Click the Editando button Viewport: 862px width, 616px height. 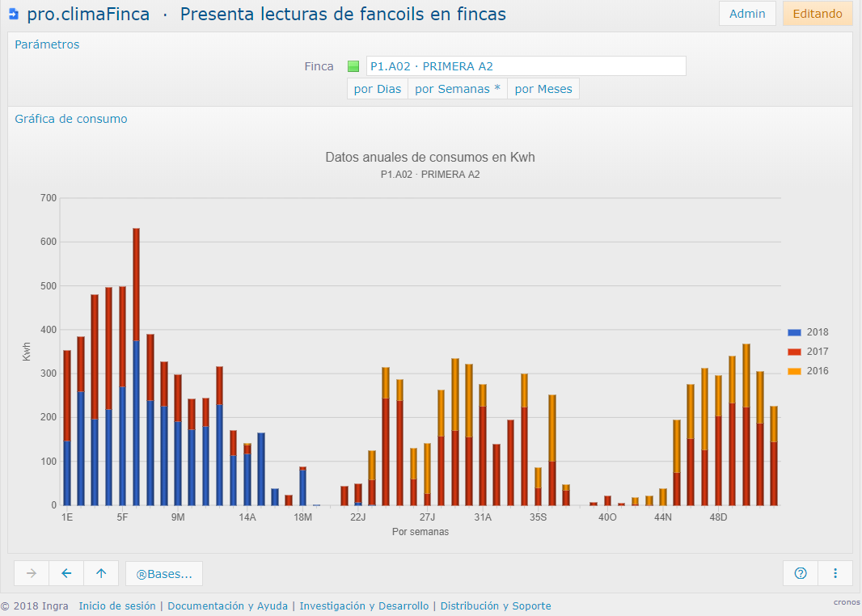(817, 14)
